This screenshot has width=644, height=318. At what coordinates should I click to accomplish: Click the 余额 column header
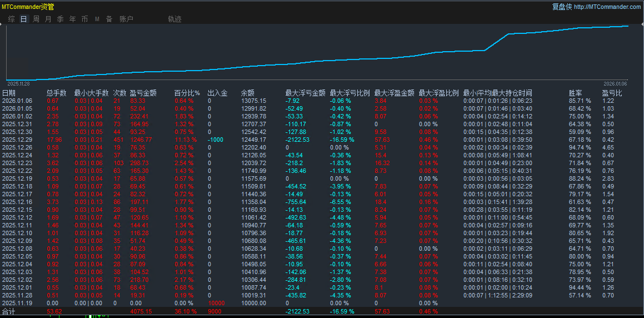[x=248, y=93]
